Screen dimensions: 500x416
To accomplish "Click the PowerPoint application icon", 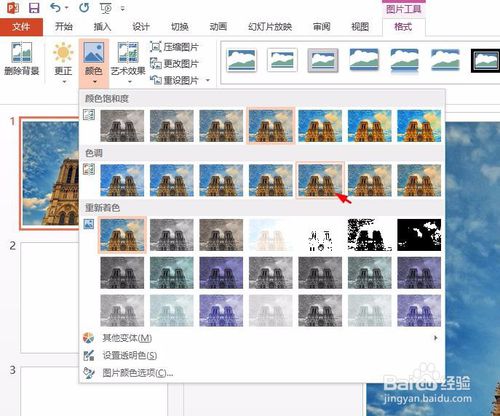I will (x=13, y=8).
